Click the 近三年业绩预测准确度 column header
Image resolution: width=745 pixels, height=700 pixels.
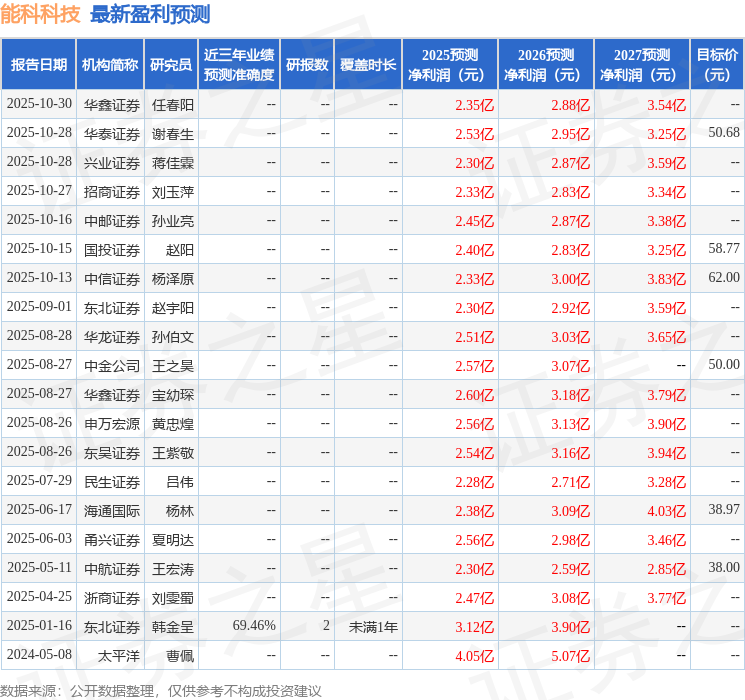(x=238, y=65)
